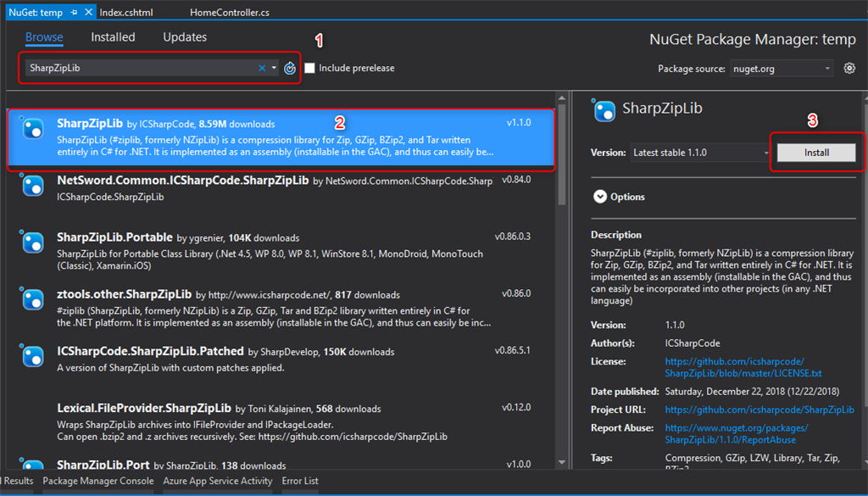Open package source settings gear
The width and height of the screenshot is (868, 496).
coord(849,68)
